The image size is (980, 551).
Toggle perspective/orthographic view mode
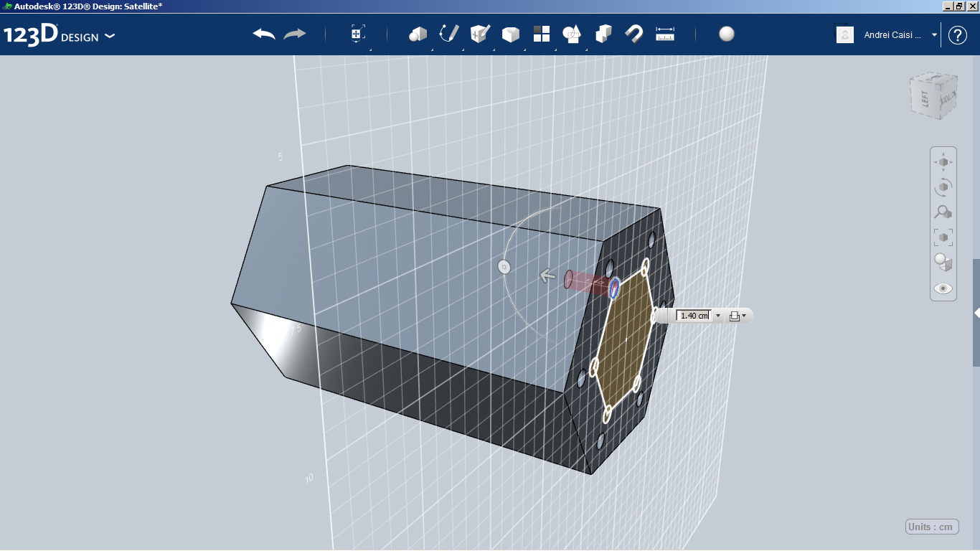pyautogui.click(x=943, y=263)
